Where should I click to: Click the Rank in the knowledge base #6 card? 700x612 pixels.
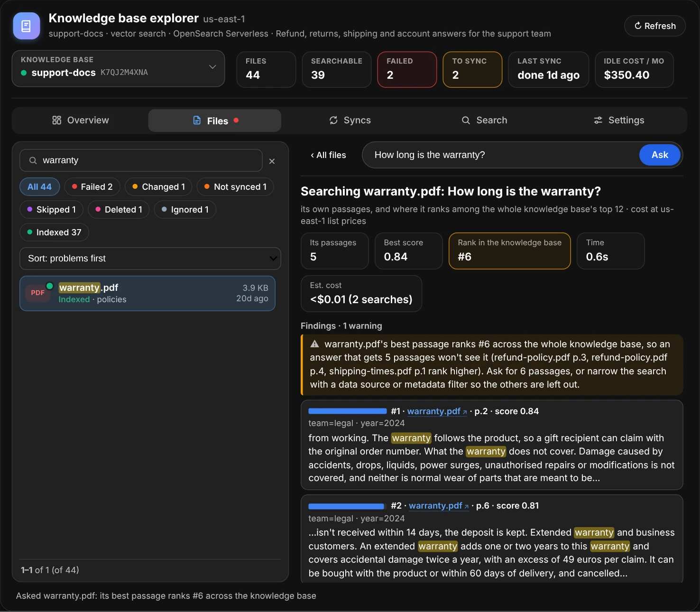[509, 251]
